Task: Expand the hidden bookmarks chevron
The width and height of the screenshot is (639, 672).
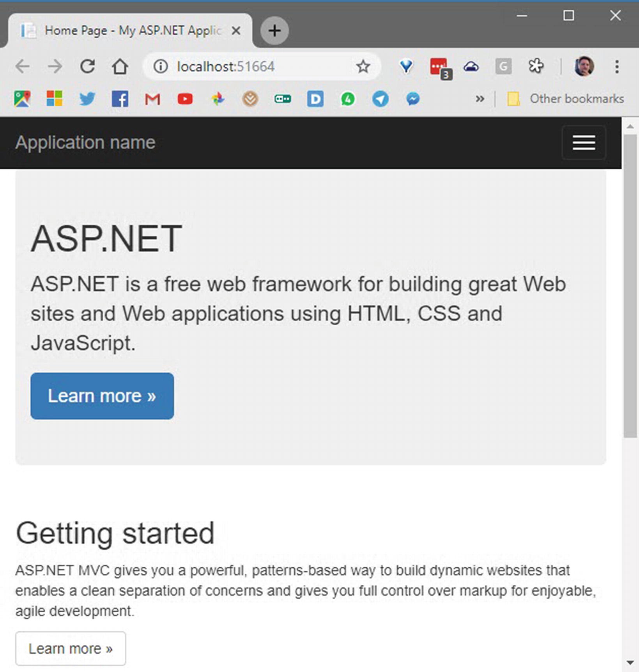Action: 480,99
